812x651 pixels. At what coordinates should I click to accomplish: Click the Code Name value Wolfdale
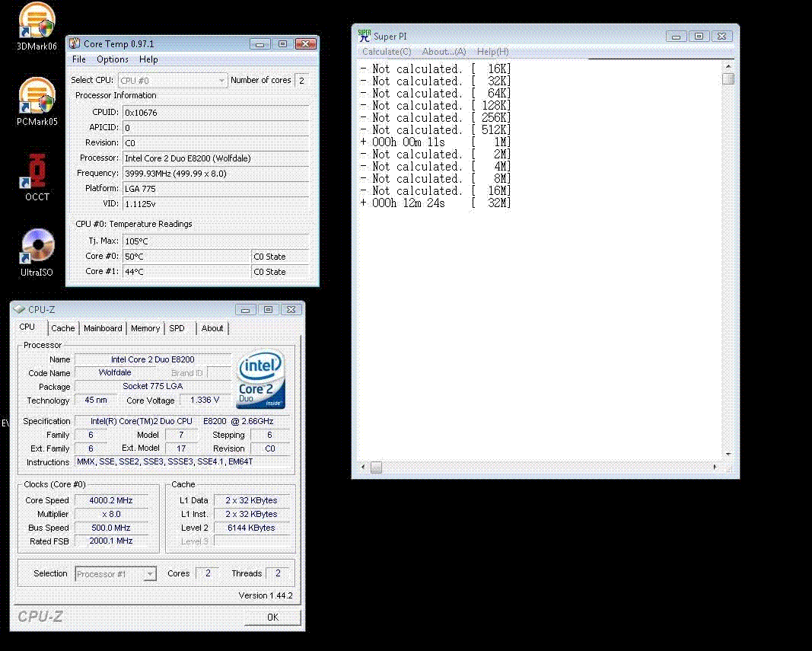pos(114,372)
